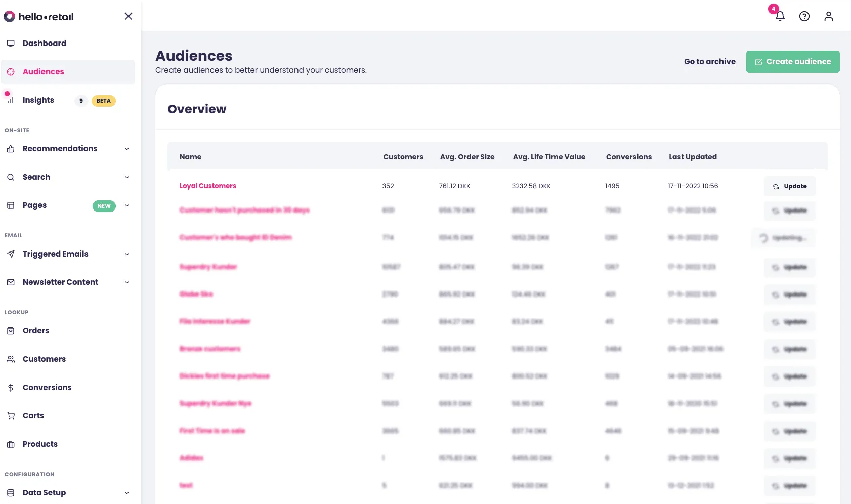Select the Products briefcase icon

point(11,444)
